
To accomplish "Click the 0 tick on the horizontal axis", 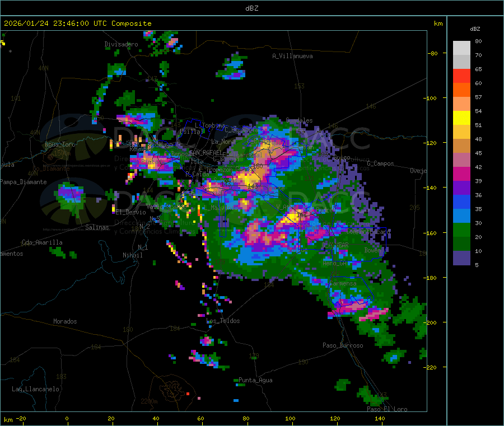I will [67, 418].
